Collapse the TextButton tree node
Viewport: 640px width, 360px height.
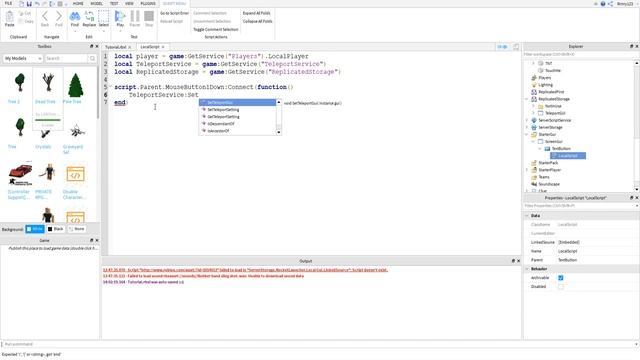pyautogui.click(x=540, y=149)
